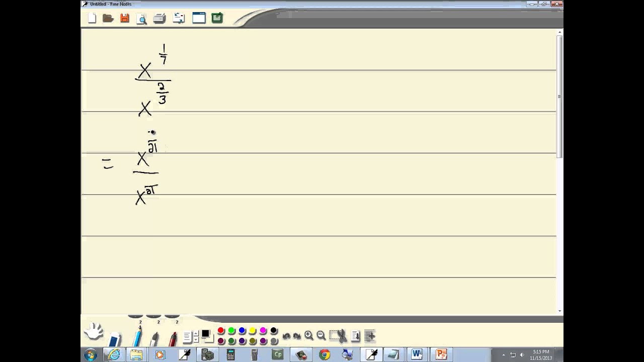Open Windows Media Player from taskbar

pos(159,354)
